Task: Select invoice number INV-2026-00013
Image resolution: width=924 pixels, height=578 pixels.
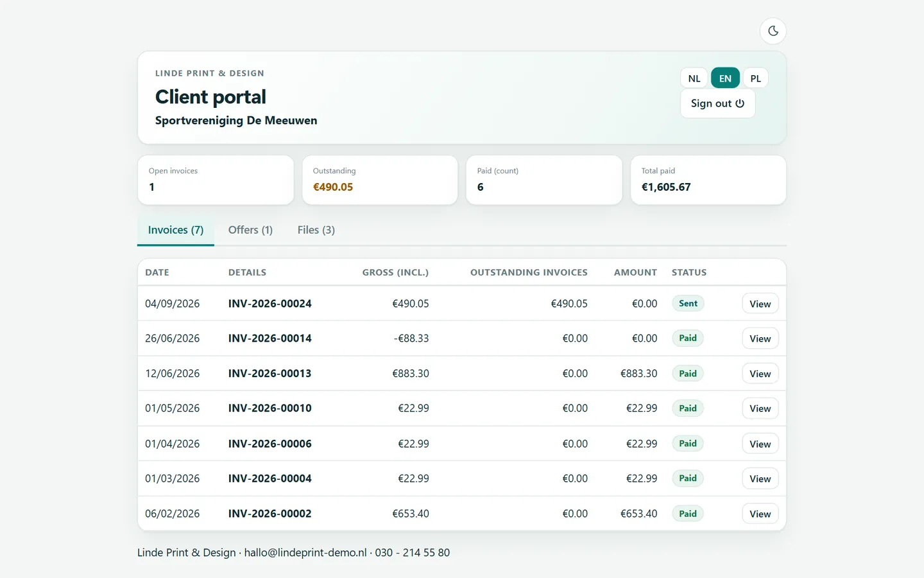Action: (x=270, y=374)
